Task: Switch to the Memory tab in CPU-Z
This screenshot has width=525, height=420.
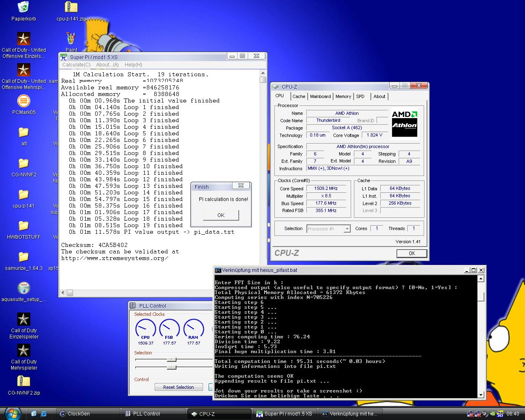Action: [343, 96]
